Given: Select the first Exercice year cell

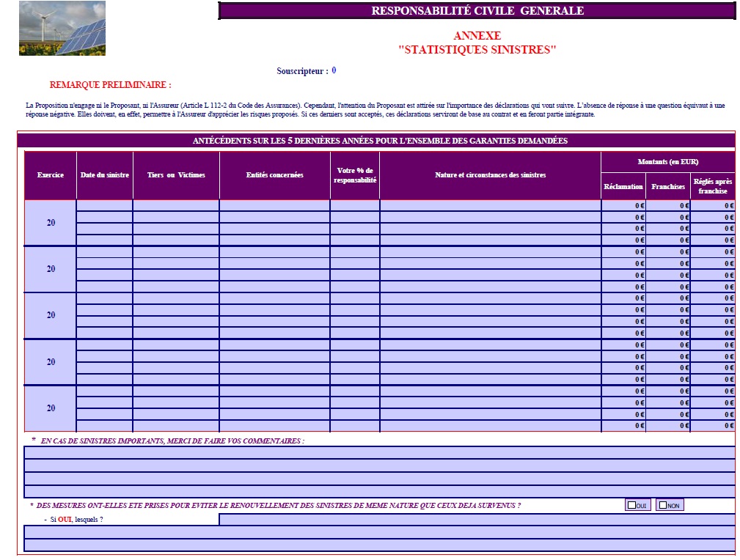Looking at the screenshot, I should point(51,223).
